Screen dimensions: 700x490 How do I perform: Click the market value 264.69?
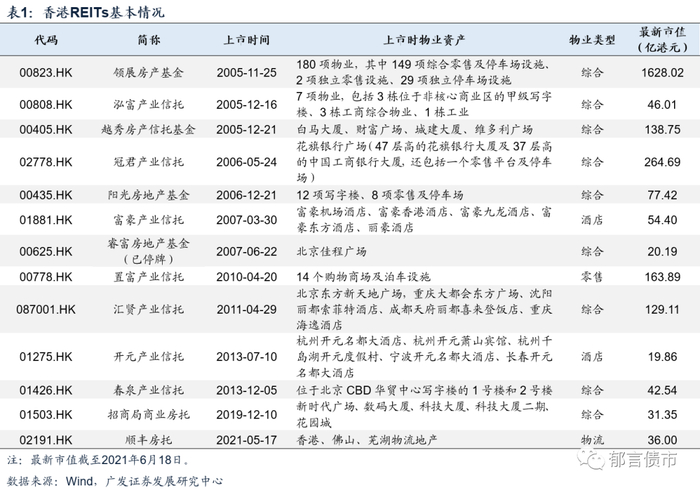(x=662, y=162)
